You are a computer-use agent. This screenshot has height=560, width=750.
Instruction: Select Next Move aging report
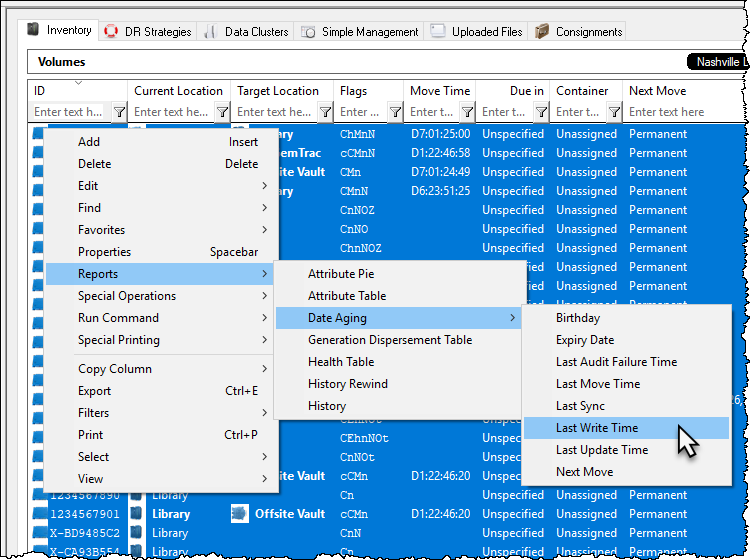627,472
